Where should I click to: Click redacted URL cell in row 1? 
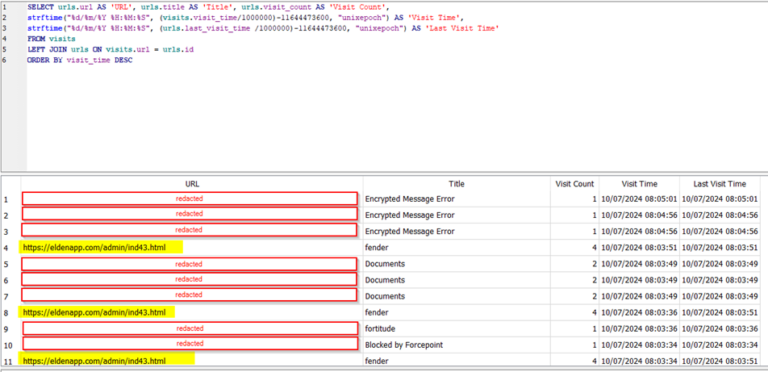point(190,199)
